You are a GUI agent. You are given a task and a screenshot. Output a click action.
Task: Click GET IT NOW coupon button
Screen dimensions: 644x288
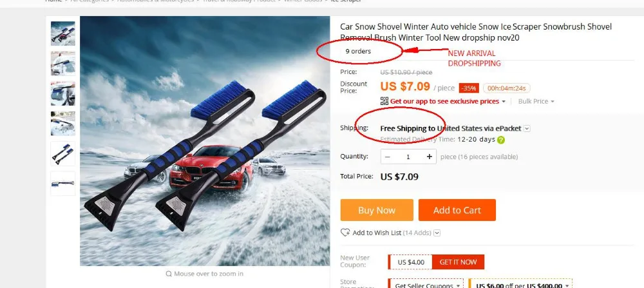(x=458, y=262)
